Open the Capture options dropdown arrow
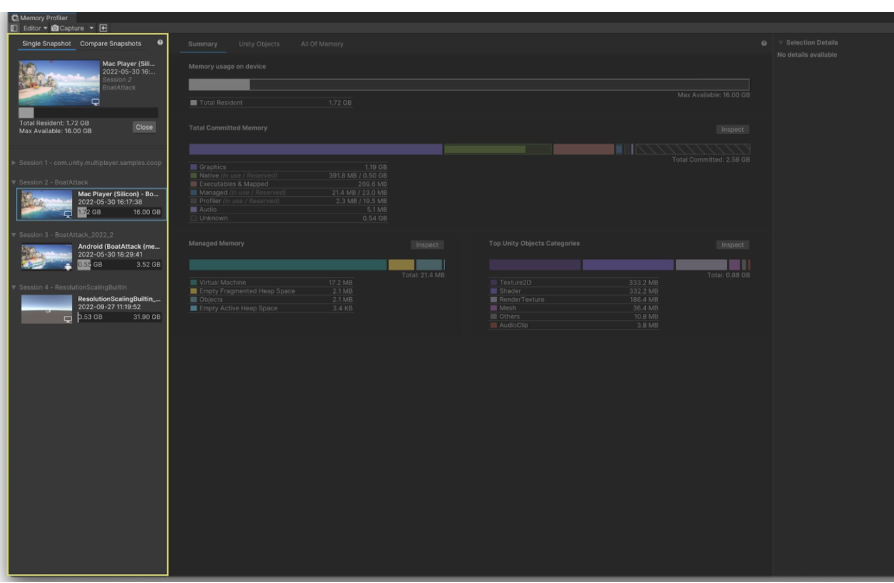 pos(91,28)
